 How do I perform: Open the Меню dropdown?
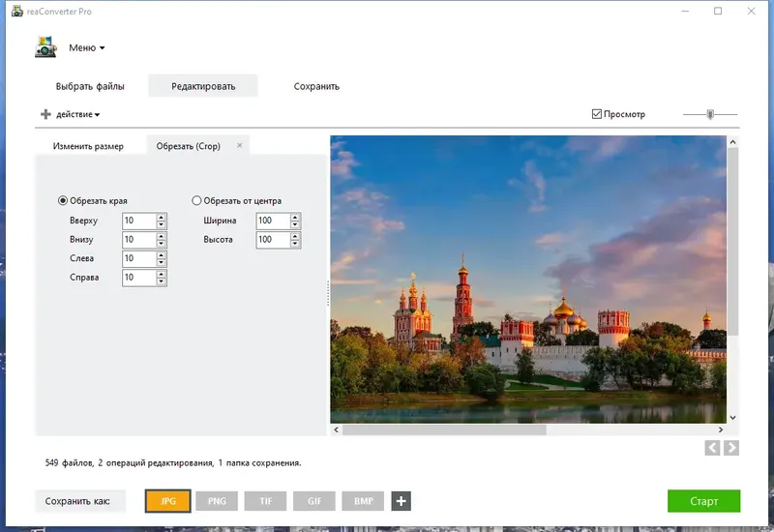pos(87,47)
